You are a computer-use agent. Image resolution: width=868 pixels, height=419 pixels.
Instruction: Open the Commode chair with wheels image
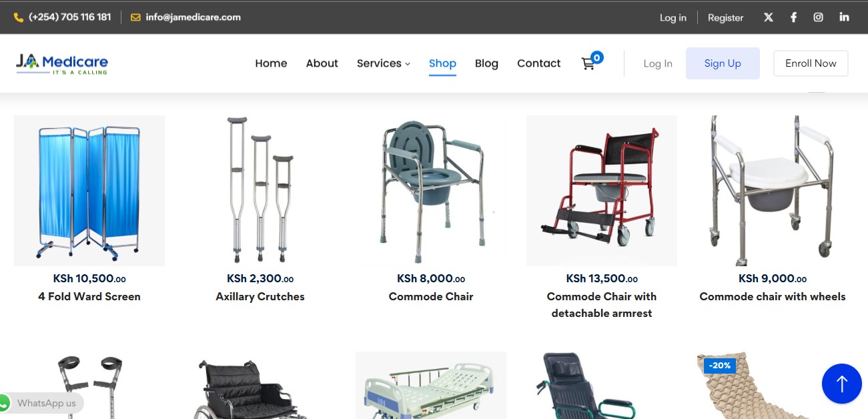click(773, 191)
